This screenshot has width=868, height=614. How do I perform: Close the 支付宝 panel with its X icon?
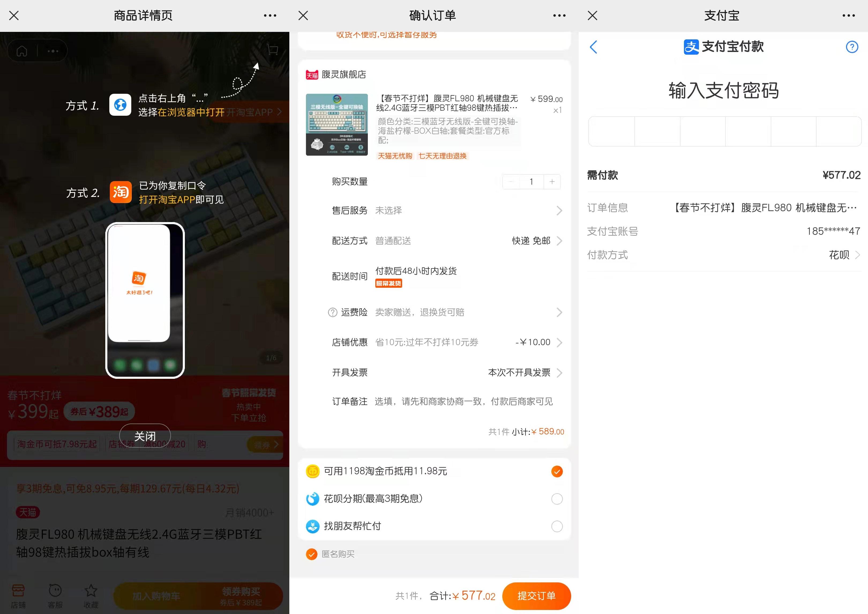pyautogui.click(x=592, y=16)
